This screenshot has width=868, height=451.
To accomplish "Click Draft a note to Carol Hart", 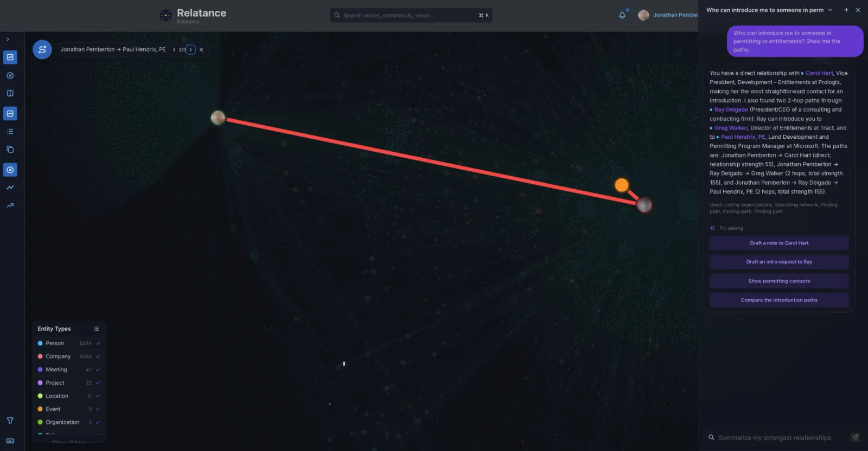I will click(779, 243).
